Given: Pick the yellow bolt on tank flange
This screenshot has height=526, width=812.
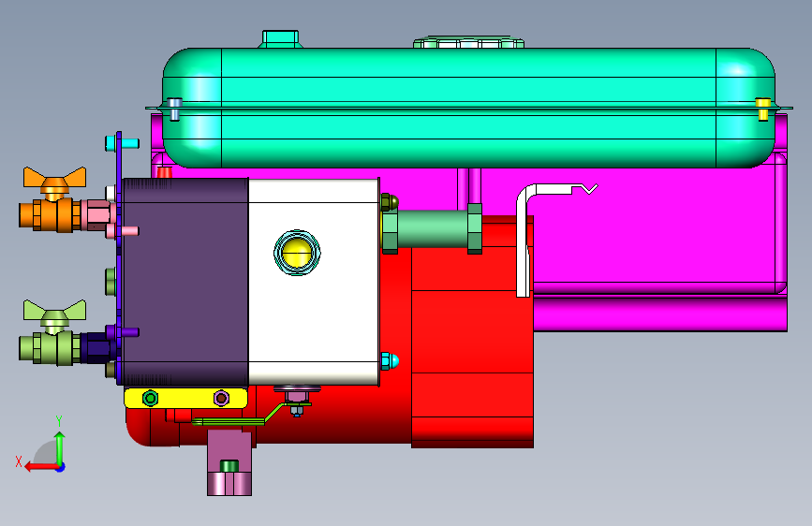Looking at the screenshot, I should [x=763, y=110].
